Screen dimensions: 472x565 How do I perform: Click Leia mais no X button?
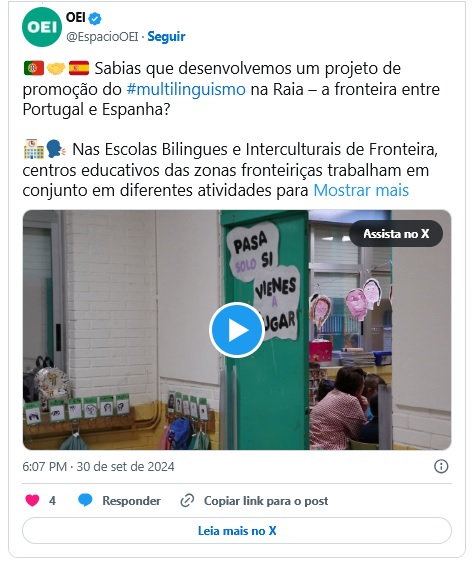[x=237, y=530]
